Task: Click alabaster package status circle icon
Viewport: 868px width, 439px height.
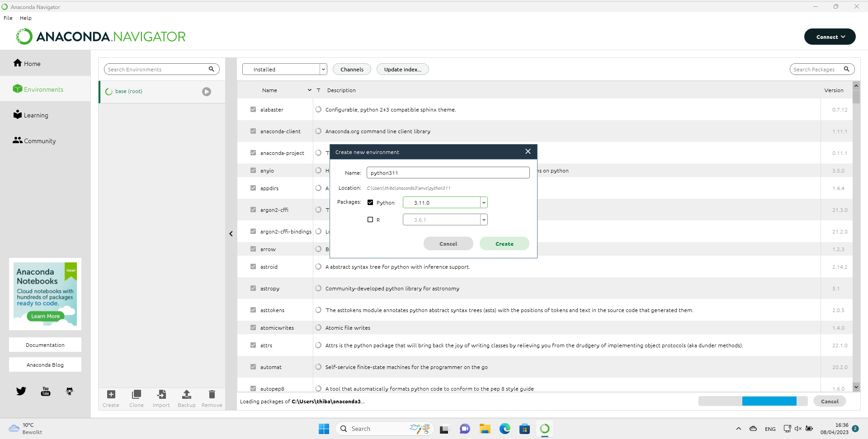Action: click(x=318, y=109)
